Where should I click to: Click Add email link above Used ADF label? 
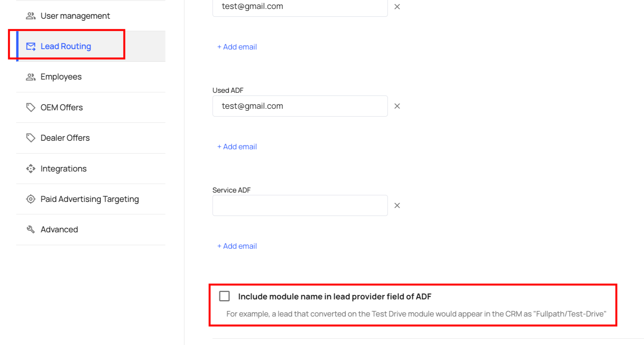tap(237, 47)
